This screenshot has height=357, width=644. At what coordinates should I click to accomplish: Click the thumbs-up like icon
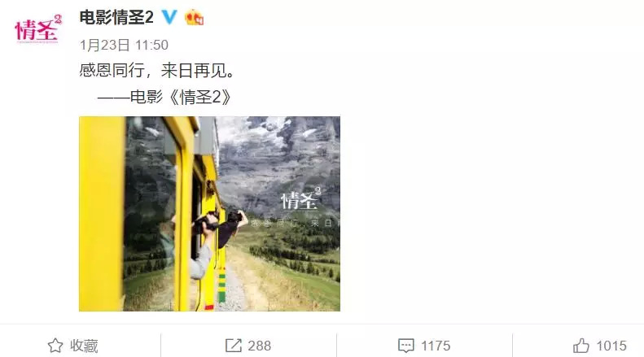coord(580,346)
